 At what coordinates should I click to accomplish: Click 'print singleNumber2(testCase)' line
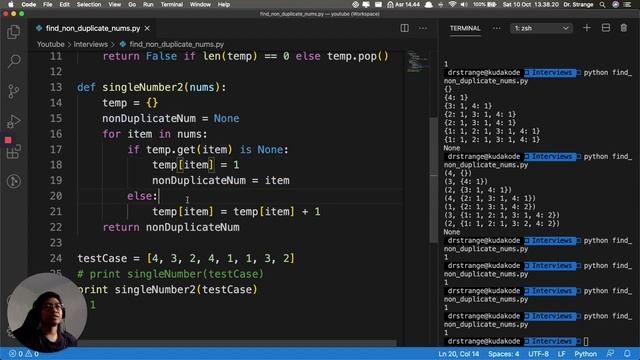tap(167, 290)
